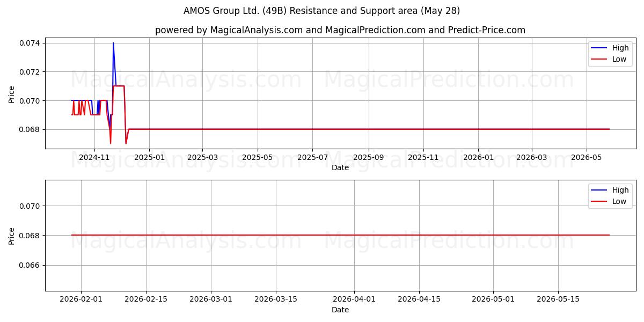The width and height of the screenshot is (644, 322).
Task: Click the 2026-02-15 date tick
Action: tap(146, 299)
